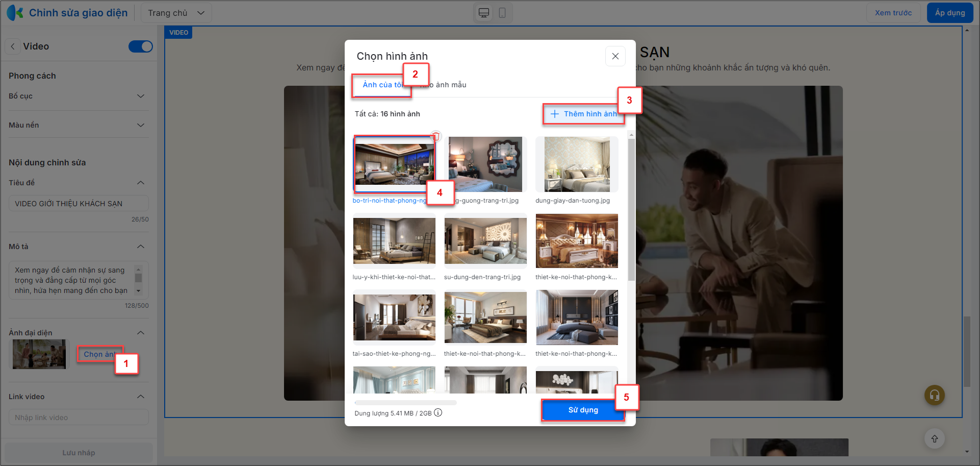Click the Phong cách heading
This screenshot has height=466, width=980.
[x=32, y=76]
